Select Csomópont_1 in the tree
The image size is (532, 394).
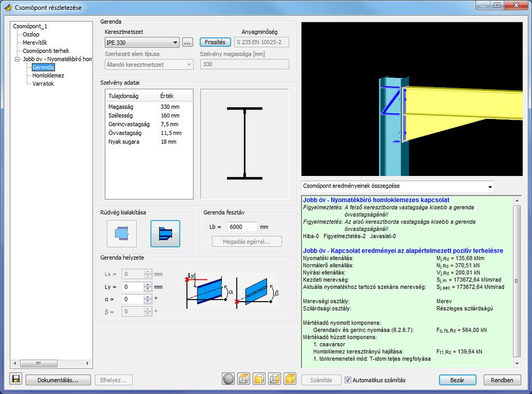pos(30,26)
